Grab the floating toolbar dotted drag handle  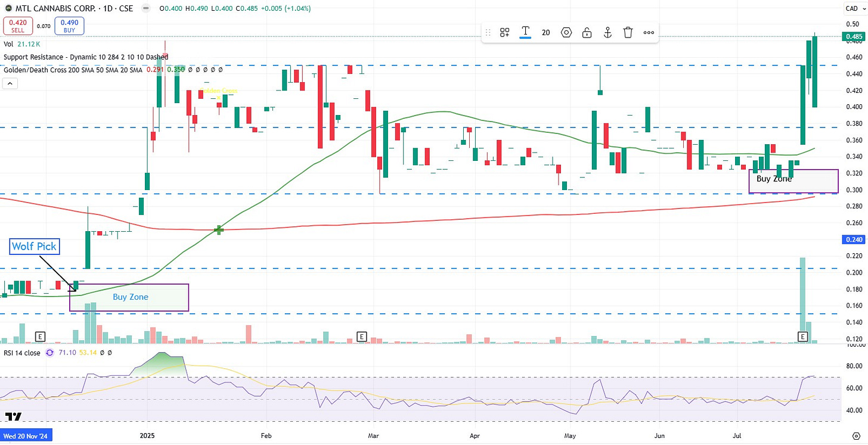pos(489,33)
